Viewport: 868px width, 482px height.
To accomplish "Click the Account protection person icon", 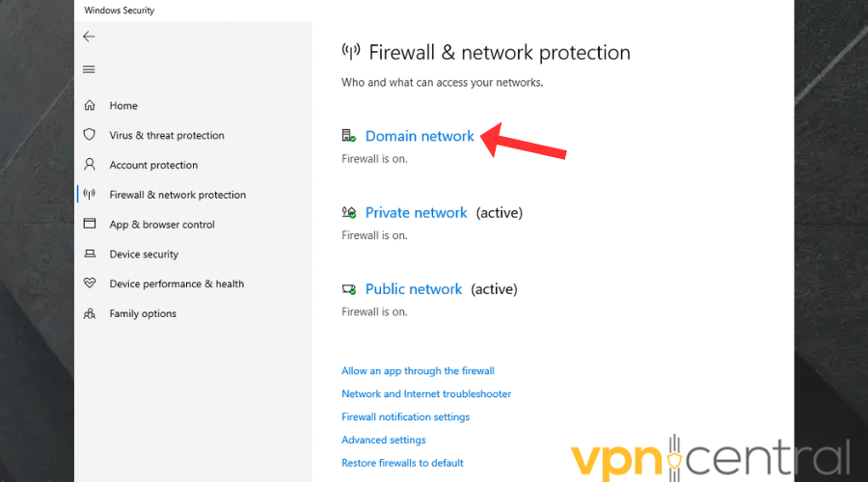I will 90,165.
